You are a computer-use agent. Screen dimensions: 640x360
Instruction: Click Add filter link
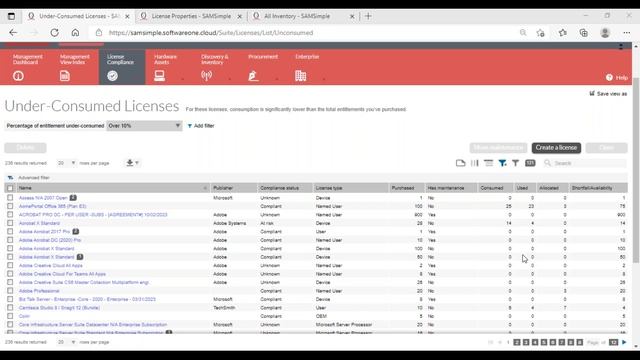[201, 126]
